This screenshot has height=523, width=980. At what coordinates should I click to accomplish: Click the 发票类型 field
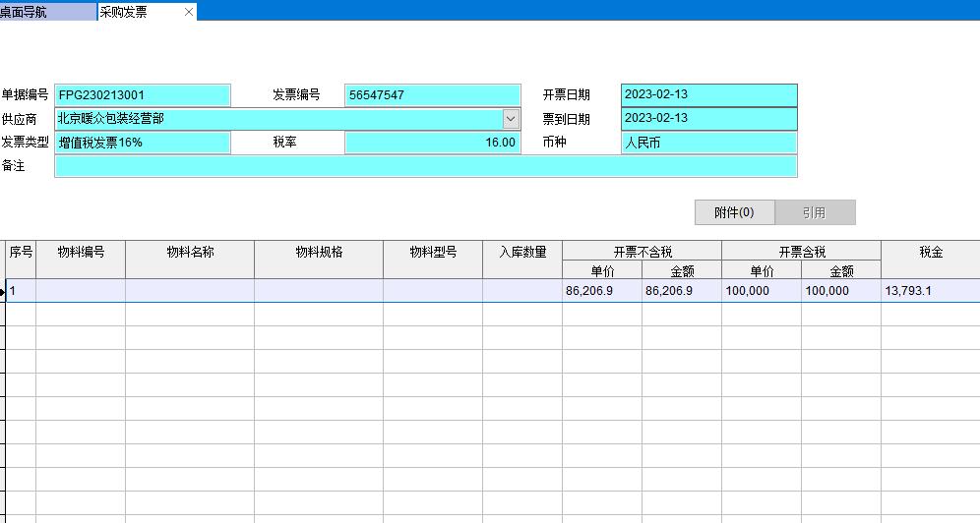pos(143,143)
